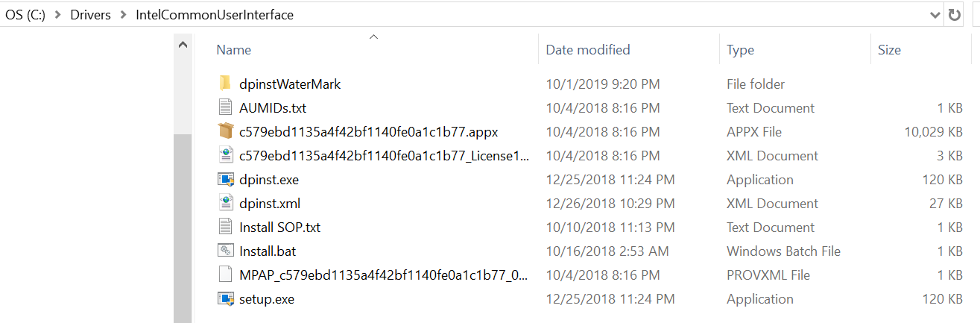Open the address bar history dropdown

click(x=935, y=15)
